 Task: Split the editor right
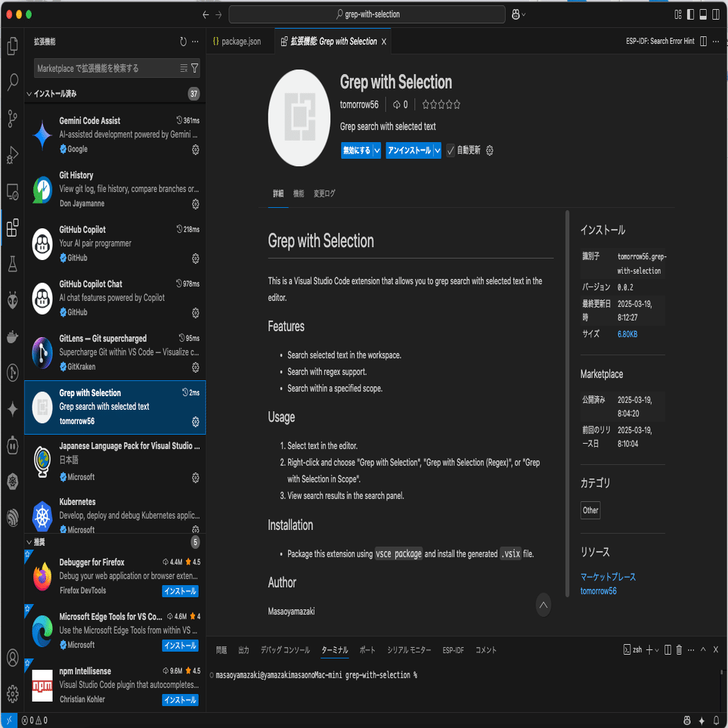pyautogui.click(x=703, y=42)
